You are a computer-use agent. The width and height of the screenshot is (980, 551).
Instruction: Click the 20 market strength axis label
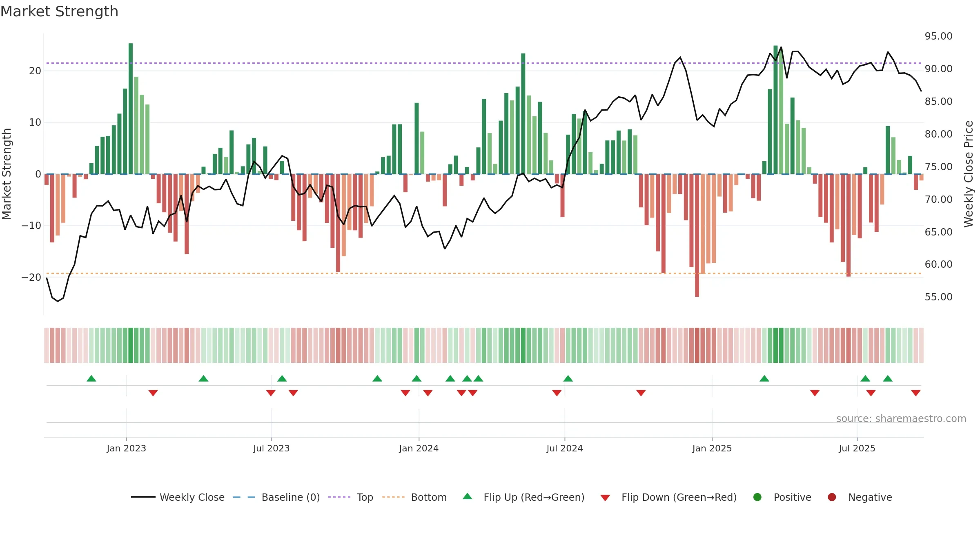[x=35, y=71]
